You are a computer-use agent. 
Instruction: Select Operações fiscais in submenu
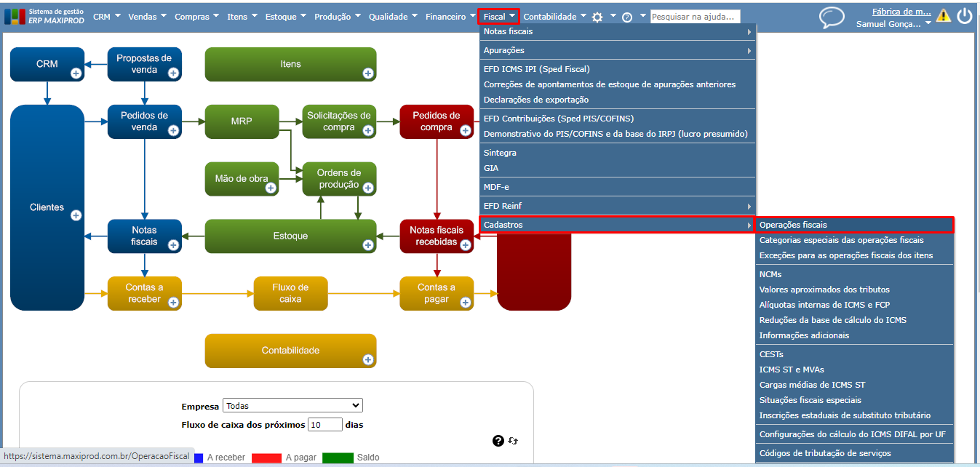[x=855, y=225]
